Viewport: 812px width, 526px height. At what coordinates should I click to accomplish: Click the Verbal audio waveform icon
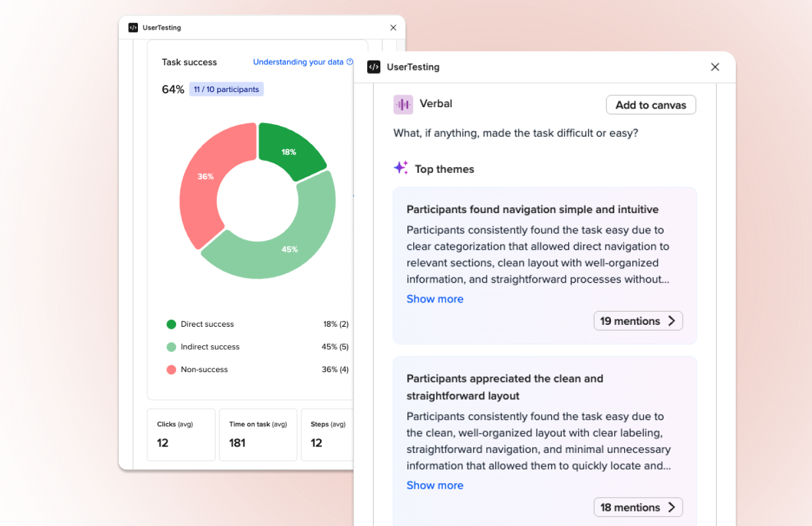(403, 105)
